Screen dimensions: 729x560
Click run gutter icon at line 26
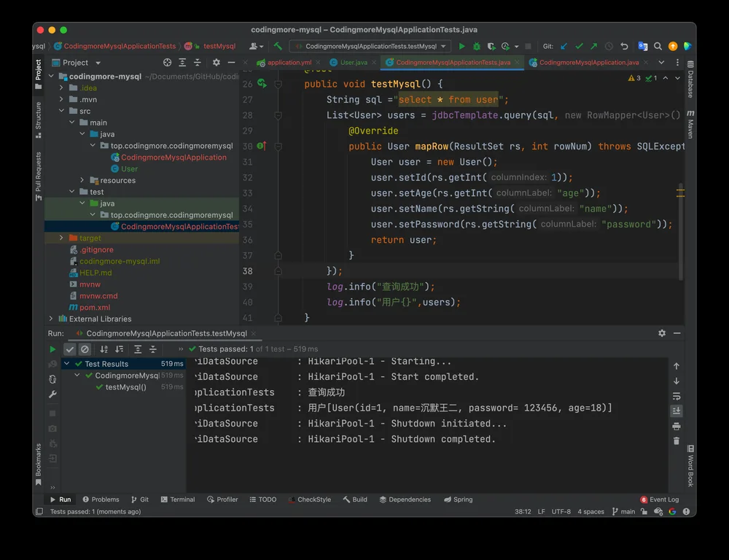(x=262, y=83)
